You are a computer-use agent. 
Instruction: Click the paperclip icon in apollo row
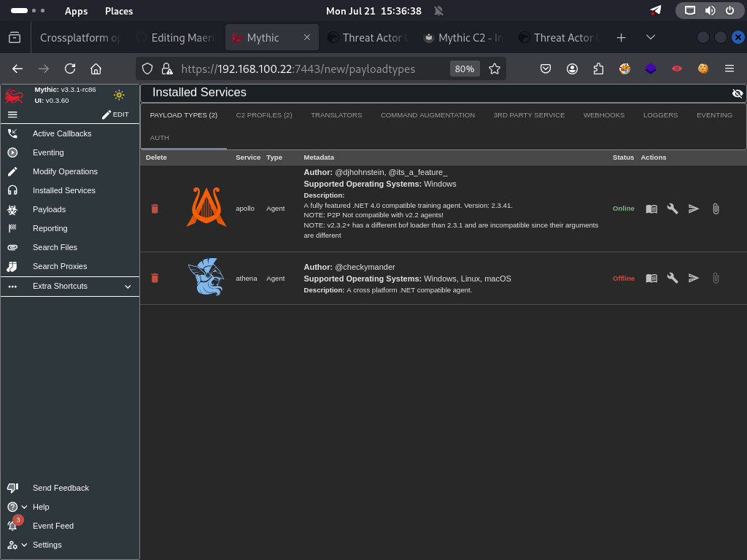pos(716,209)
